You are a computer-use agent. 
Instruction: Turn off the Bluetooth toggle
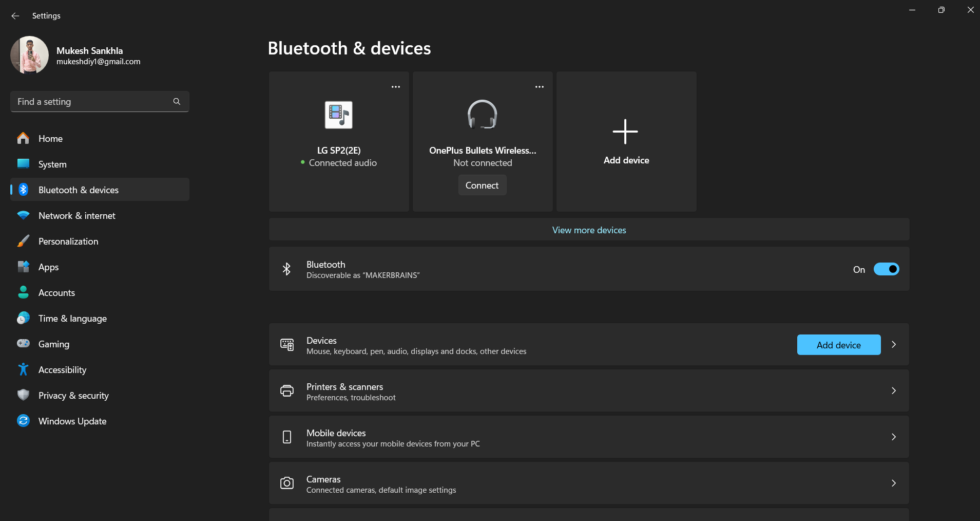[886, 269]
